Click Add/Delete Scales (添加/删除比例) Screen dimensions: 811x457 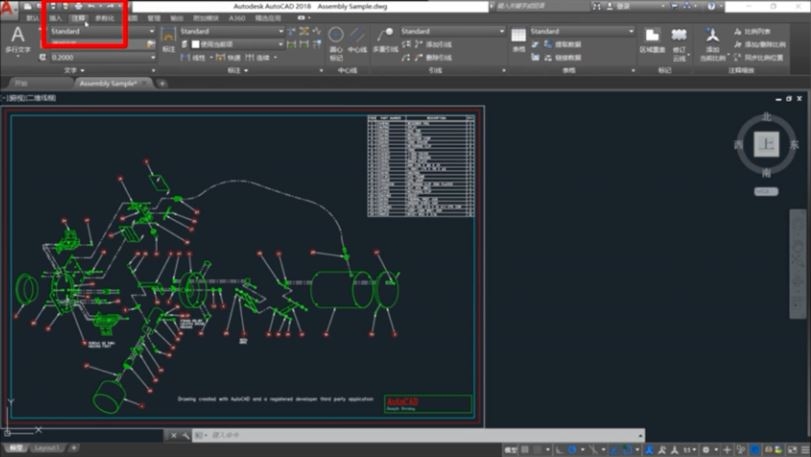coord(759,44)
